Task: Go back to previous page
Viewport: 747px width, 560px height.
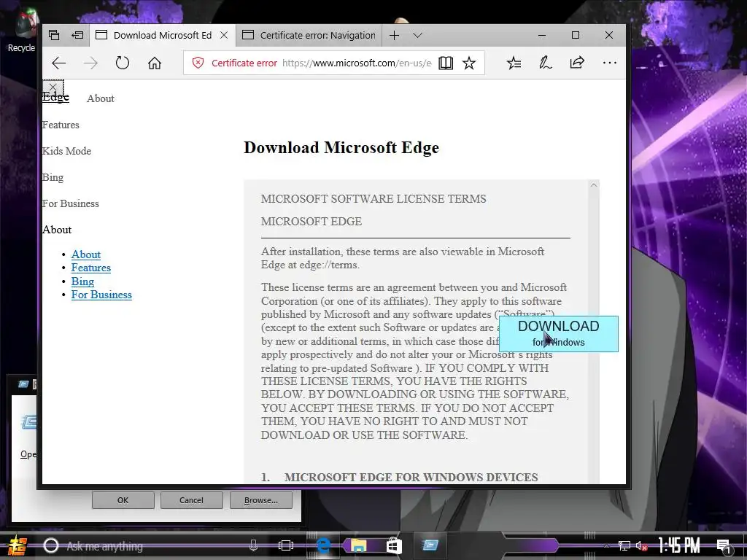Action: (x=58, y=63)
